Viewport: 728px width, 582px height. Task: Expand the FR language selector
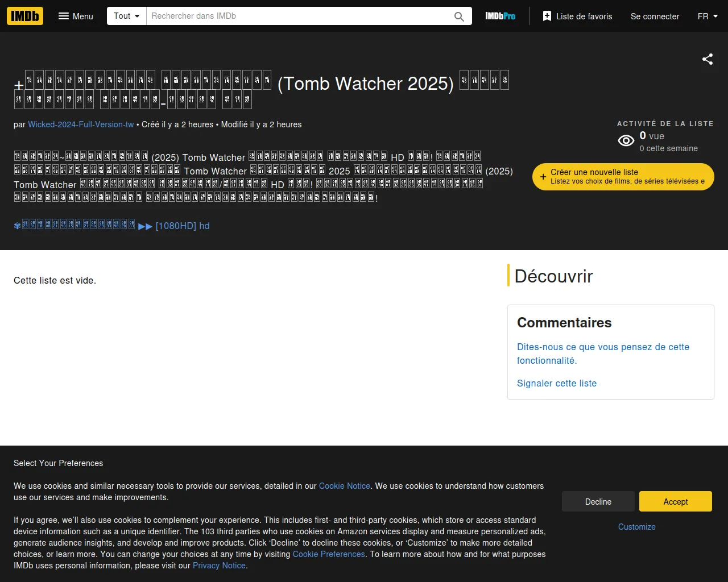click(x=708, y=16)
